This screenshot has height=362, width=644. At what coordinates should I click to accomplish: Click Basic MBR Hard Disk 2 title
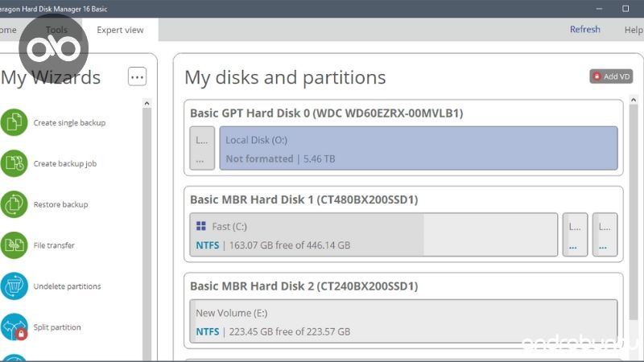coord(304,286)
